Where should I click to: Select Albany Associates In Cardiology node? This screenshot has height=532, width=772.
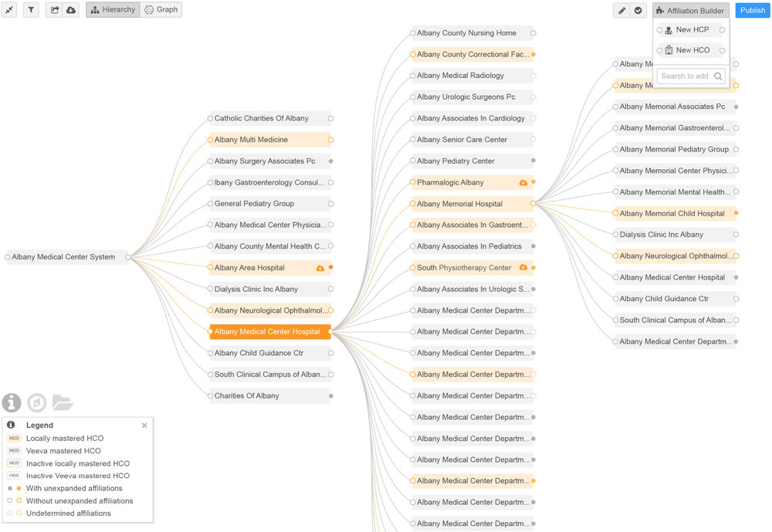(x=473, y=119)
